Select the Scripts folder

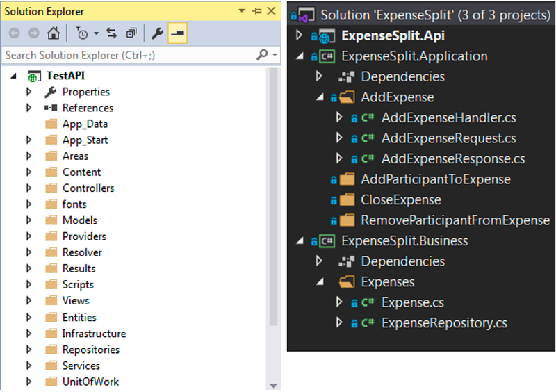(x=78, y=284)
